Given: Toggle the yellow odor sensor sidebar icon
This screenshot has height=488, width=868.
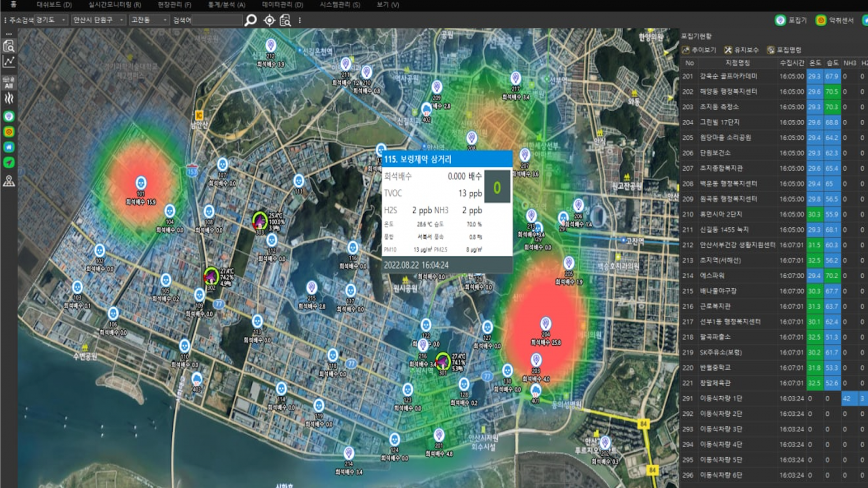Looking at the screenshot, I should 9,131.
